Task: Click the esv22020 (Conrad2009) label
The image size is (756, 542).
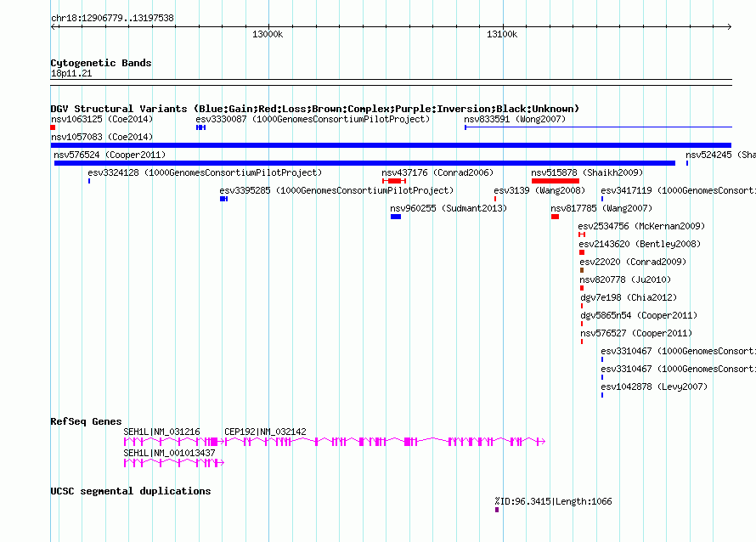Action: [633, 262]
